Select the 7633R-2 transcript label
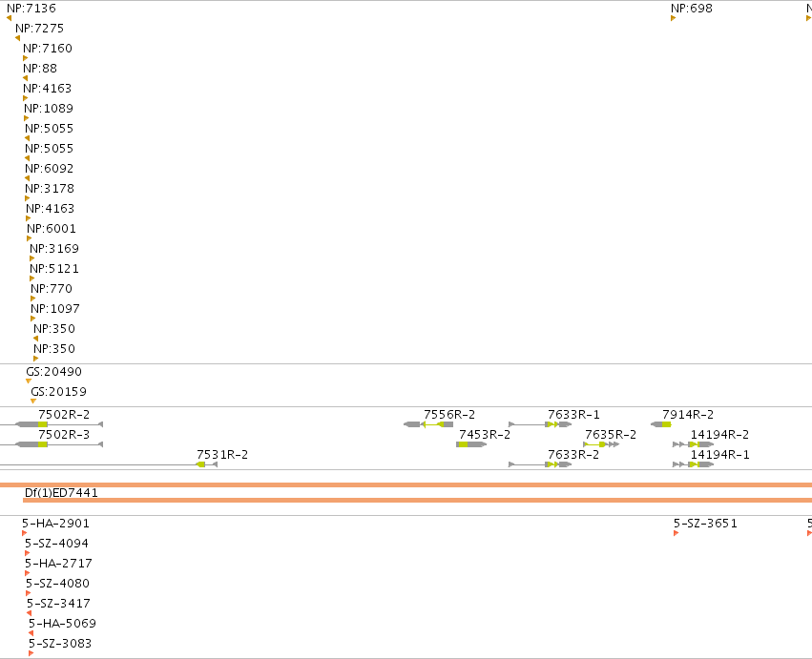 pos(573,455)
